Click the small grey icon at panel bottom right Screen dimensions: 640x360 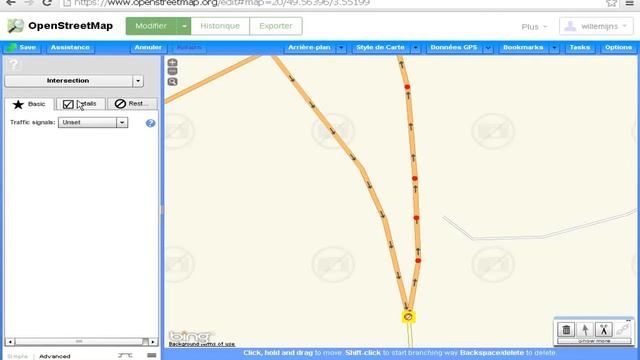[x=152, y=356]
